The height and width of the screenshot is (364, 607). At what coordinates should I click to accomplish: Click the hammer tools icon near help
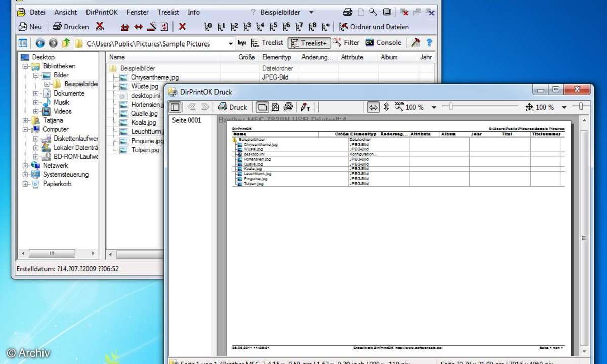click(x=416, y=43)
